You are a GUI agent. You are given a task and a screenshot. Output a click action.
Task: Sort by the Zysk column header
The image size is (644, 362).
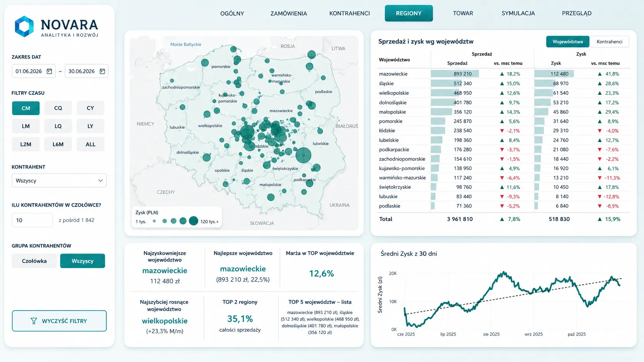(x=556, y=63)
